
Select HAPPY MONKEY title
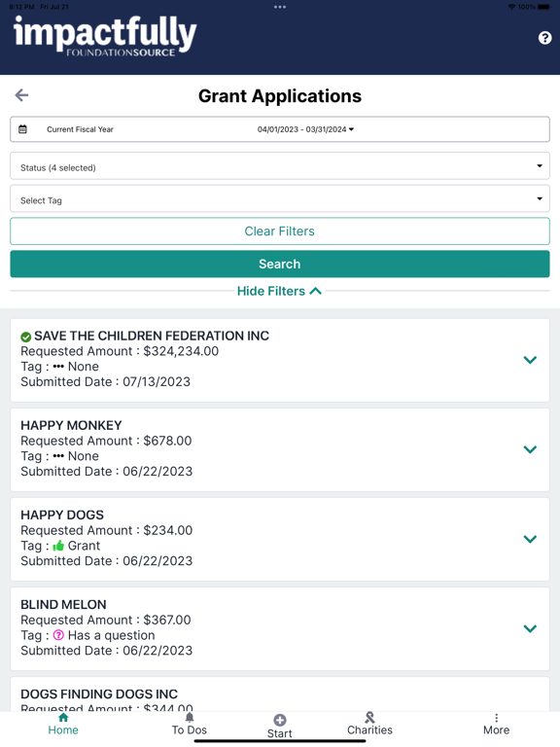(71, 425)
